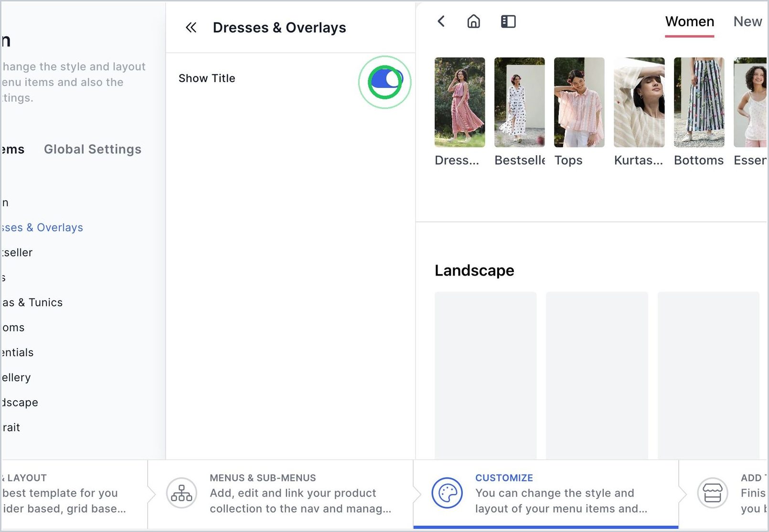The width and height of the screenshot is (769, 532).
Task: Select the Bestseller thumbnail image
Action: tap(519, 102)
